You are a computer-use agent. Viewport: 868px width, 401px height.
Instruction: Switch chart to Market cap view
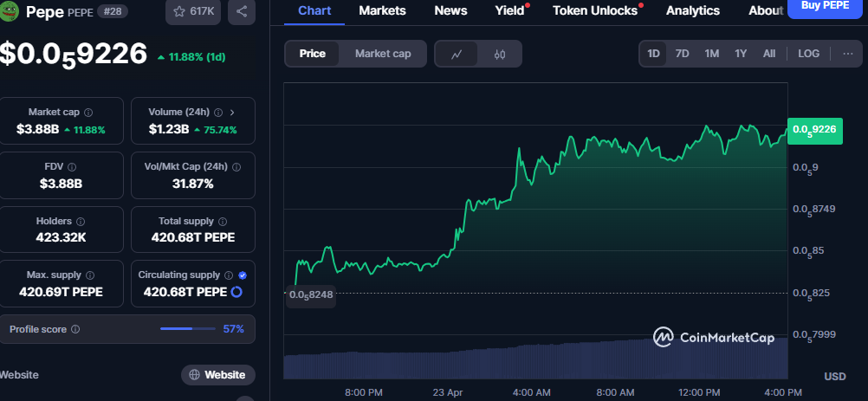point(383,54)
